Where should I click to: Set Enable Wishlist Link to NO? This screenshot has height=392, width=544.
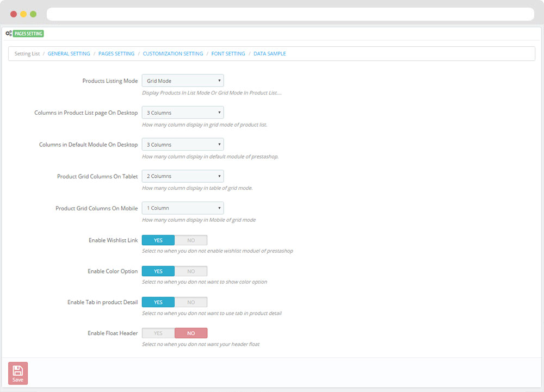[x=191, y=240]
